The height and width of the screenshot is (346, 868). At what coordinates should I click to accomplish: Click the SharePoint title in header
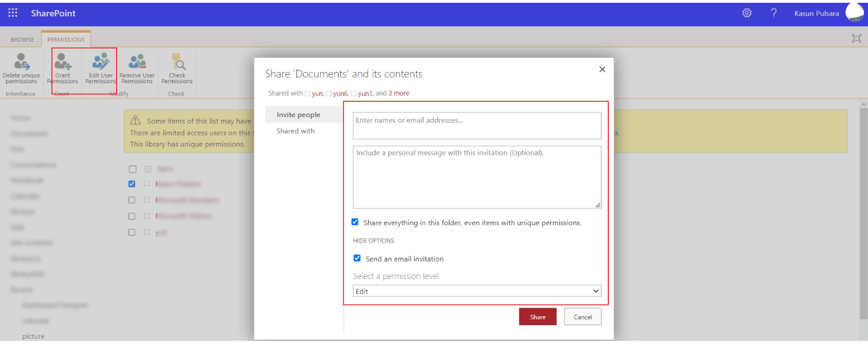click(54, 13)
